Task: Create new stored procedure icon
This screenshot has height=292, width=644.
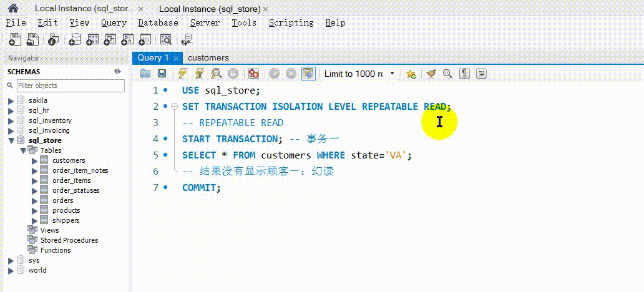Action: pyautogui.click(x=127, y=39)
